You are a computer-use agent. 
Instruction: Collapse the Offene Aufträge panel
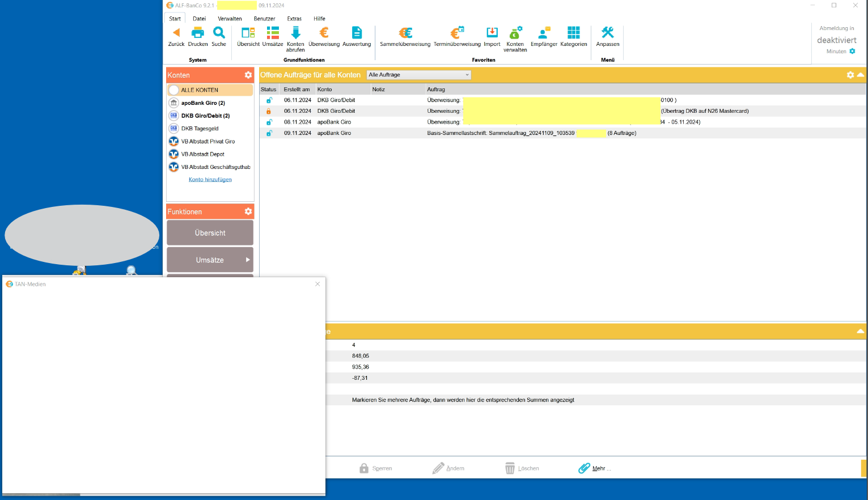[861, 75]
